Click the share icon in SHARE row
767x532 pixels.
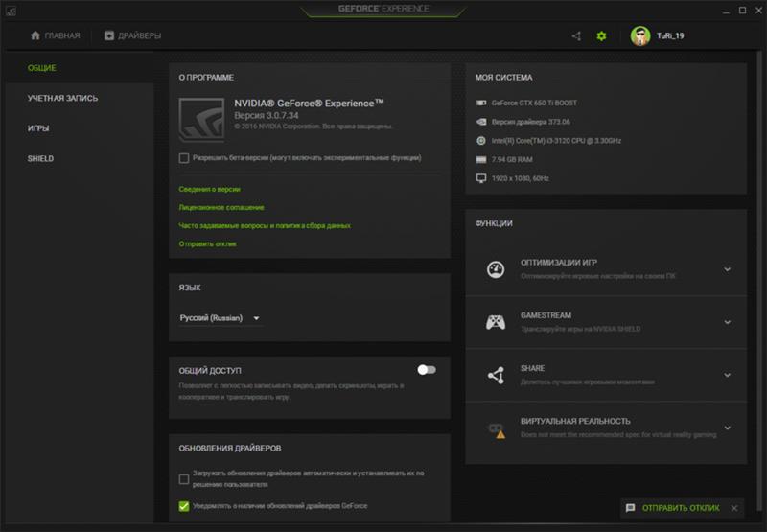click(496, 375)
